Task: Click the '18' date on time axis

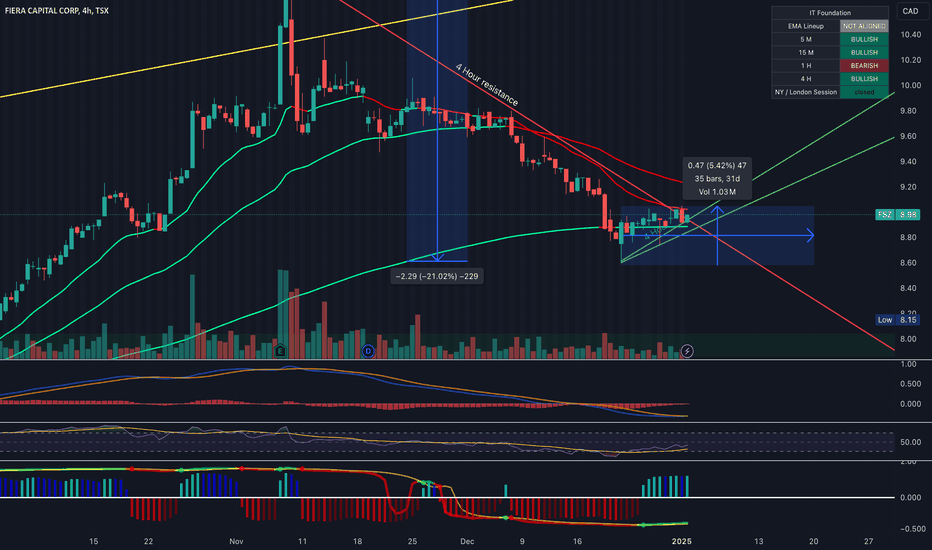Action: 357,541
